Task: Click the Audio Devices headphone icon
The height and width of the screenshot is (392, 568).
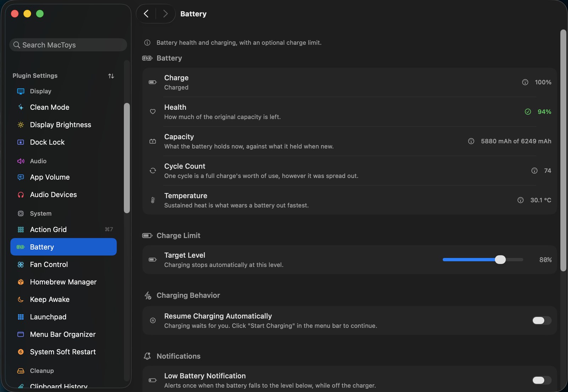Action: tap(21, 195)
